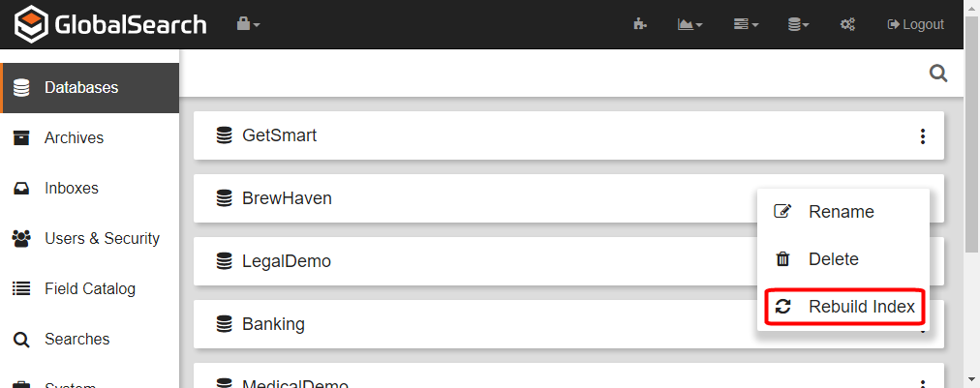Open the Searches section in sidebar

point(77,340)
